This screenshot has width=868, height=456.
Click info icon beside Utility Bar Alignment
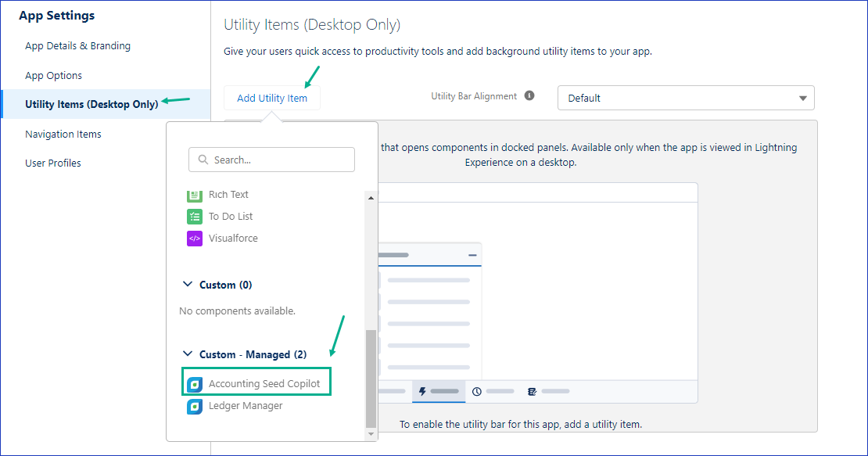tap(529, 96)
